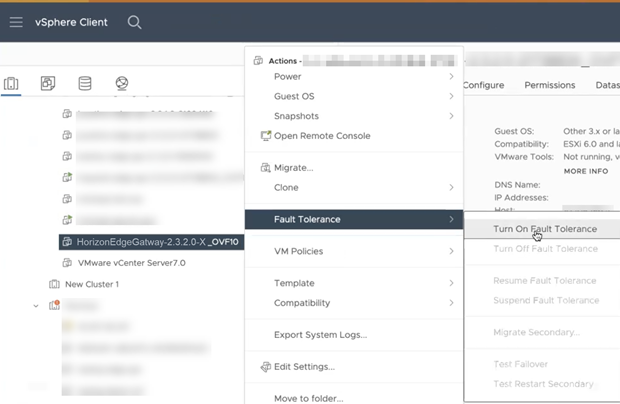Click VM icon beside VMware vCenter Server7.0
The image size is (620, 404).
[x=67, y=262]
